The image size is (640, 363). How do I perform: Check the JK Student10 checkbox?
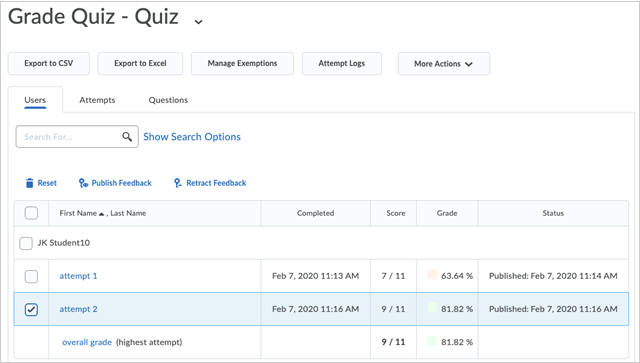26,243
